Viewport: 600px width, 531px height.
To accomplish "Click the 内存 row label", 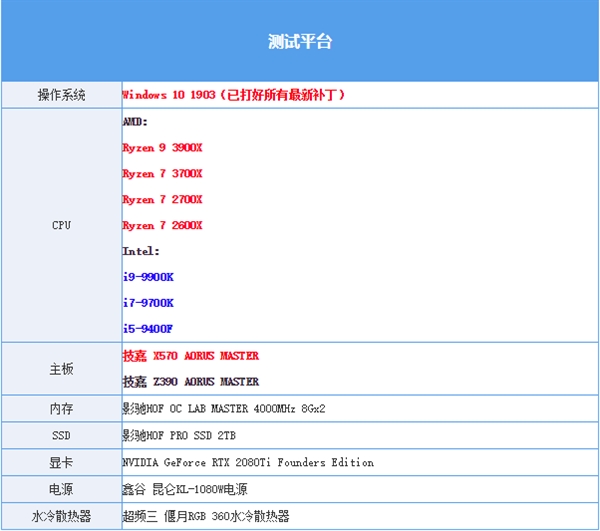I will (x=61, y=409).
